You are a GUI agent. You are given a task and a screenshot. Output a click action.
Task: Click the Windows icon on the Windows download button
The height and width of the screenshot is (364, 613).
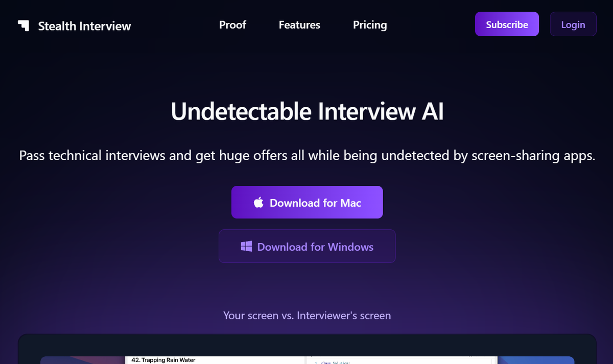tap(246, 246)
